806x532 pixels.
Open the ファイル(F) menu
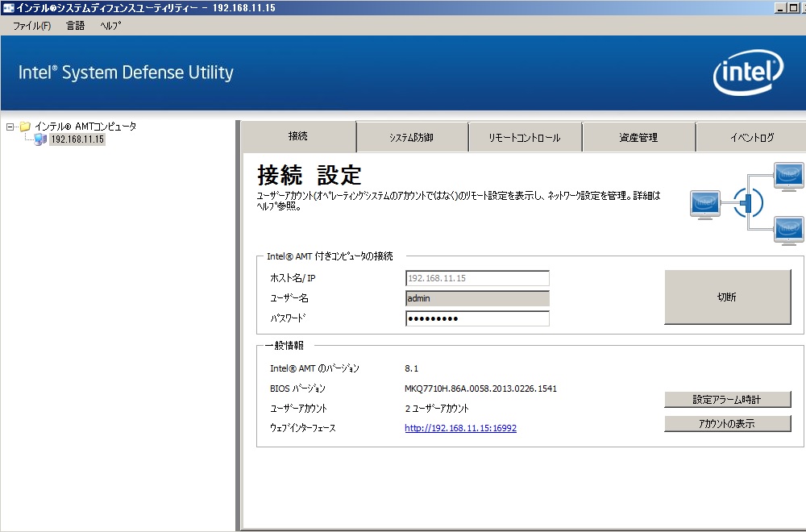click(x=32, y=26)
